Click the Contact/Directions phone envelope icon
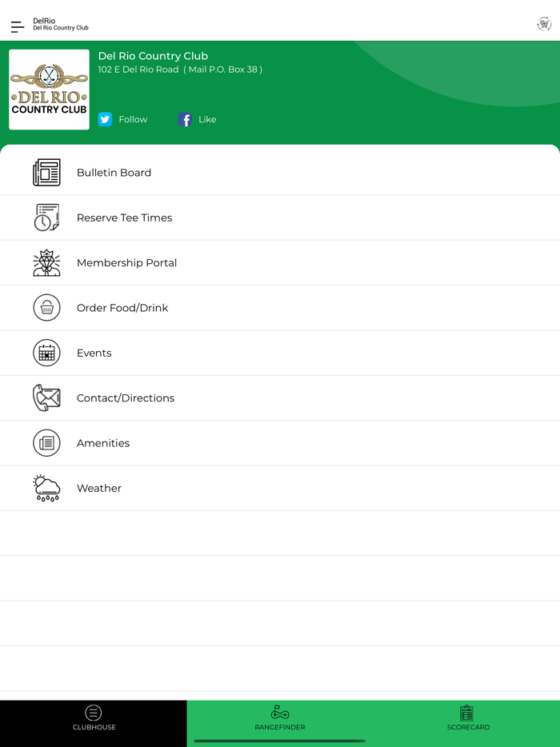This screenshot has width=560, height=747. point(46,397)
